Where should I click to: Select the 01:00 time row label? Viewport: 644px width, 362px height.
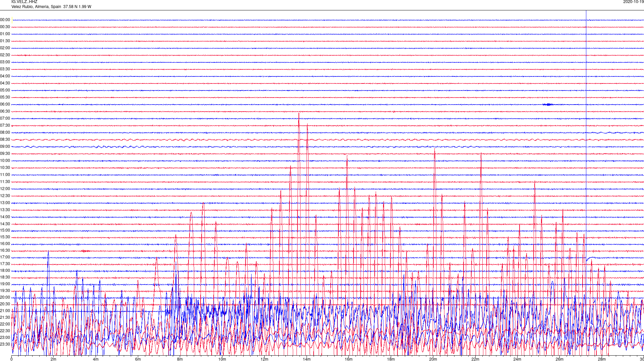point(5,34)
